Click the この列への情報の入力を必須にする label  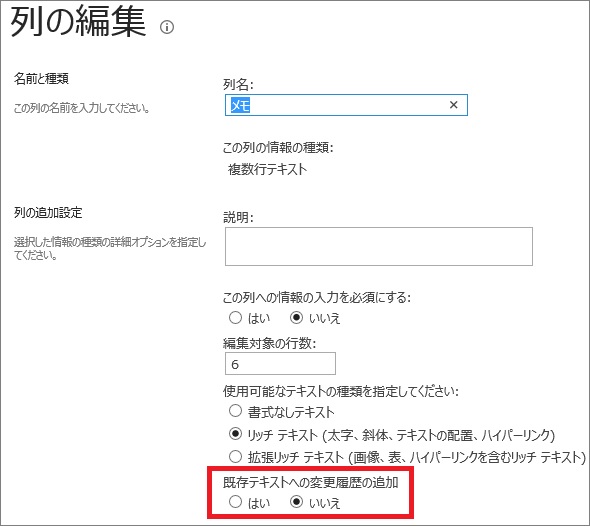click(x=316, y=298)
